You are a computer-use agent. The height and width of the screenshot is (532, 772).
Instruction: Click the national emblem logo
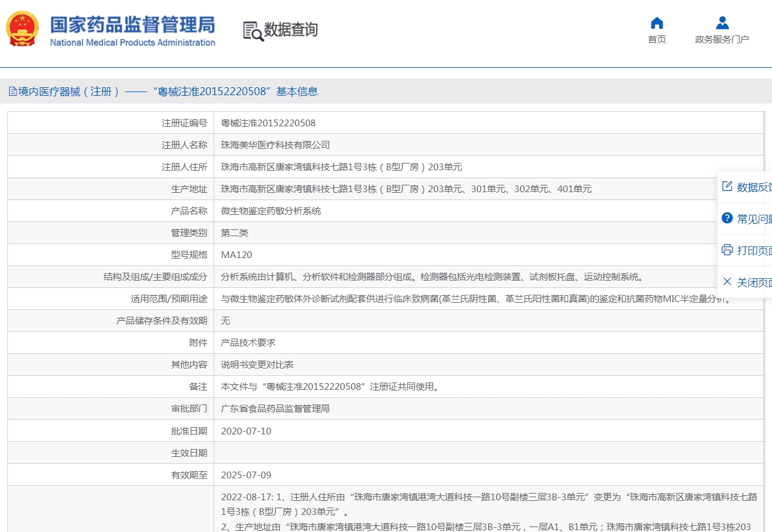pyautogui.click(x=23, y=29)
